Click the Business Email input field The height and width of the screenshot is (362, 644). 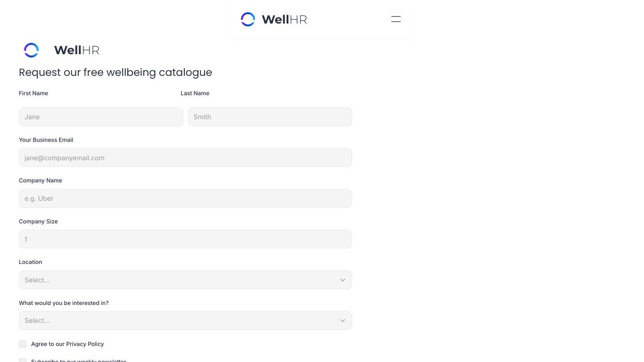coord(185,157)
